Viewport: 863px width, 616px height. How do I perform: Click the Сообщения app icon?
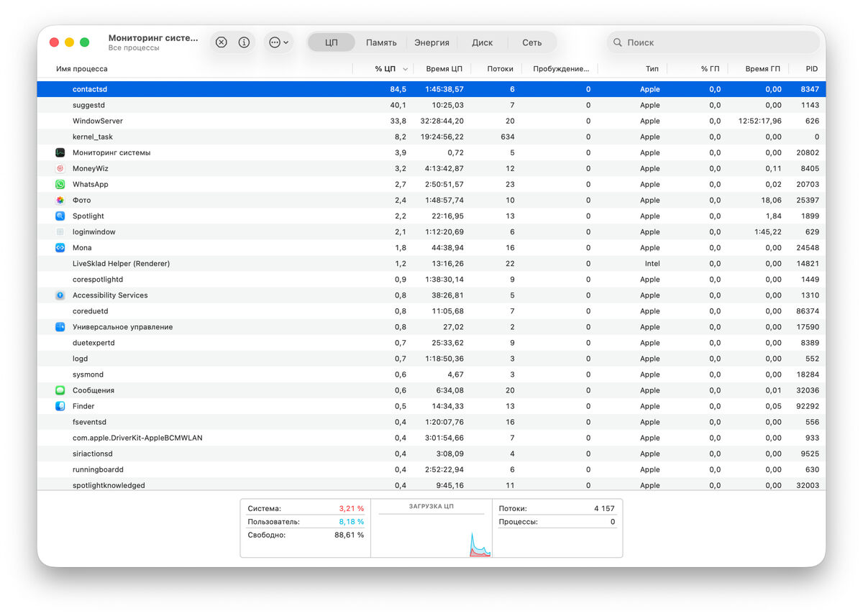(x=60, y=390)
